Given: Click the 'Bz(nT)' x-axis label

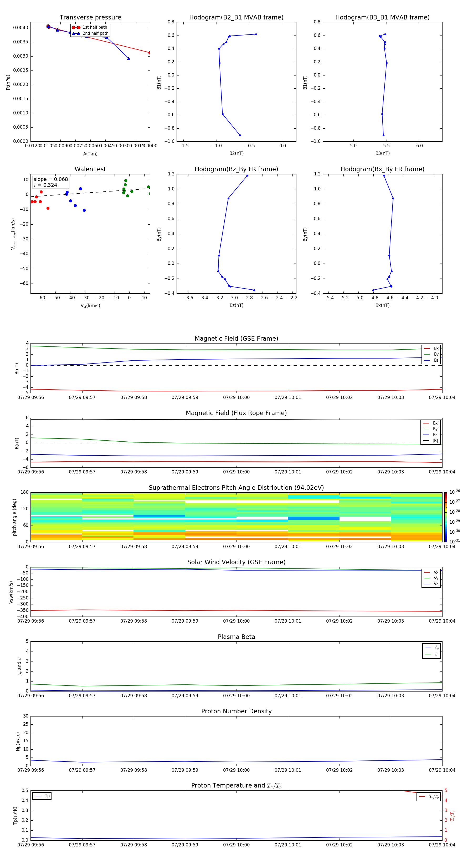Looking at the screenshot, I should coord(236,305).
